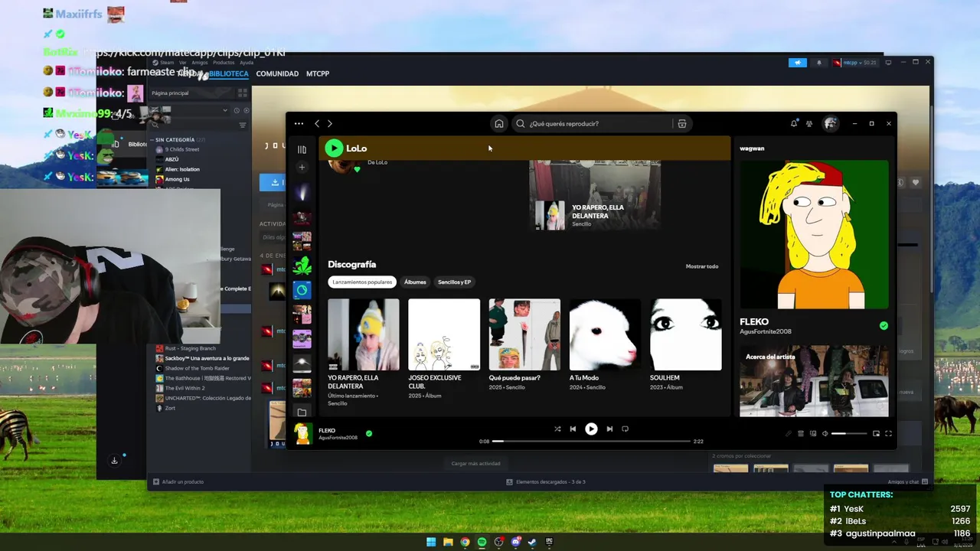Select 'Lanzamientos populares' filter chip
Viewport: 980px width, 551px height.
[362, 282]
